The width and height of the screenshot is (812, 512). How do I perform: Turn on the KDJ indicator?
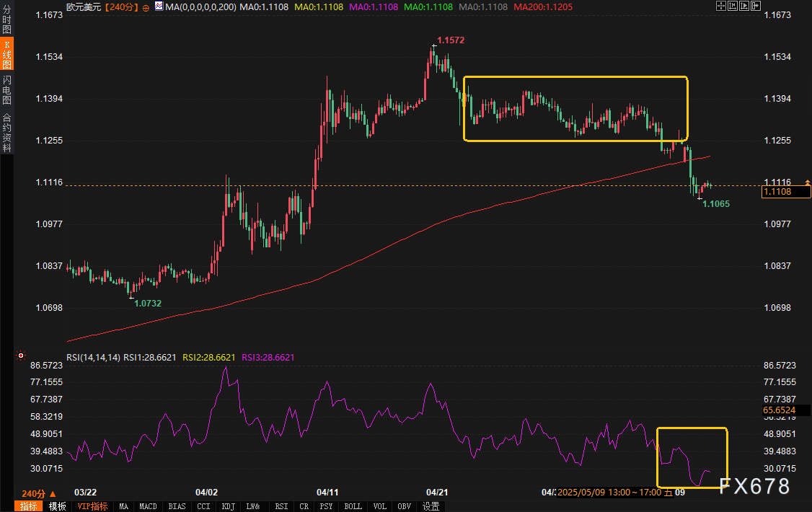229,506
